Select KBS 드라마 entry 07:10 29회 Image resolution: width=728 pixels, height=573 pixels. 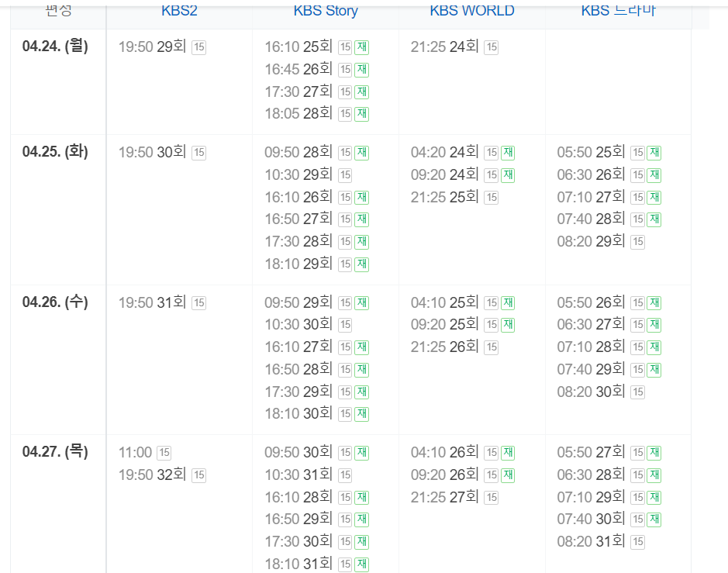[591, 497]
